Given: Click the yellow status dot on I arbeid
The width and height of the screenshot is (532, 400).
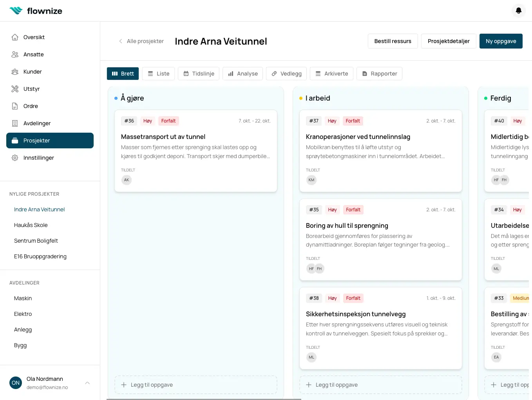Looking at the screenshot, I should tap(300, 98).
